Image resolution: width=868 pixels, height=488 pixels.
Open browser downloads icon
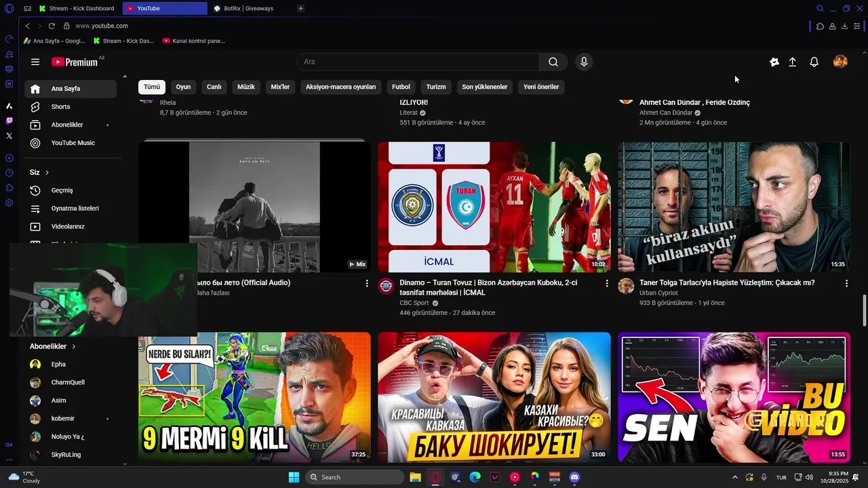pos(844,26)
